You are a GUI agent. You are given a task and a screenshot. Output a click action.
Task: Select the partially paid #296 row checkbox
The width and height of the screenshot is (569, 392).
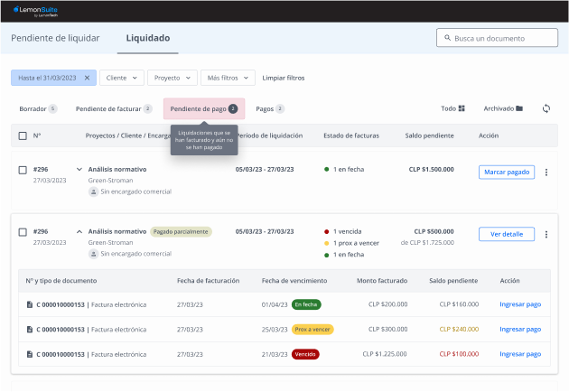tap(23, 231)
